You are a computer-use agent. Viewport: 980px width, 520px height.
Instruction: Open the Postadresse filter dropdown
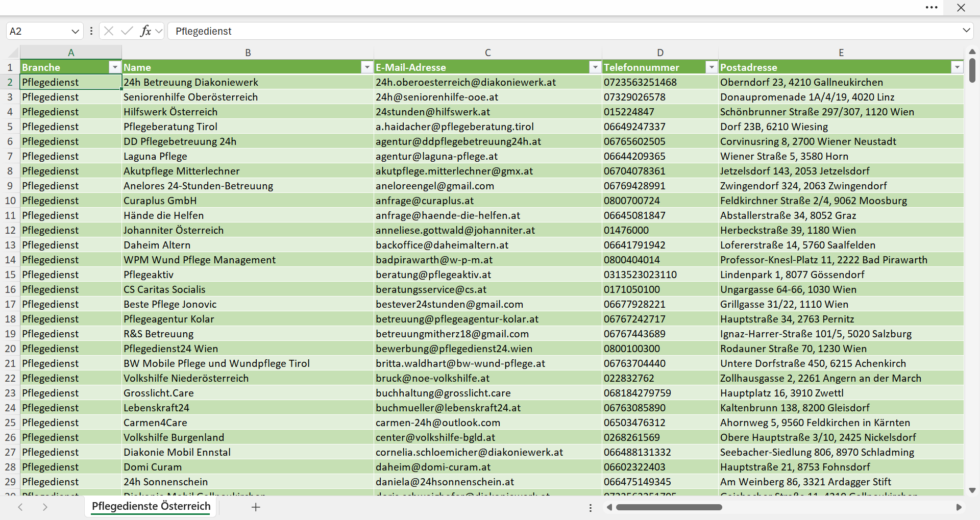point(957,67)
